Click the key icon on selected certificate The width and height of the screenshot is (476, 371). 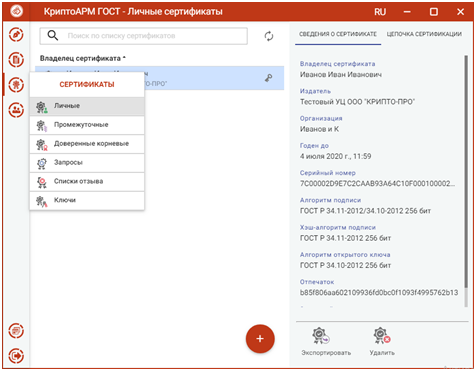(x=268, y=78)
